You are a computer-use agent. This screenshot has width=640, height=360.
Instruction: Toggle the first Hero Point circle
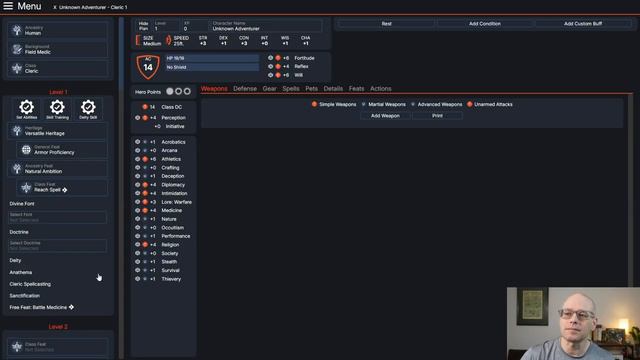tap(170, 91)
